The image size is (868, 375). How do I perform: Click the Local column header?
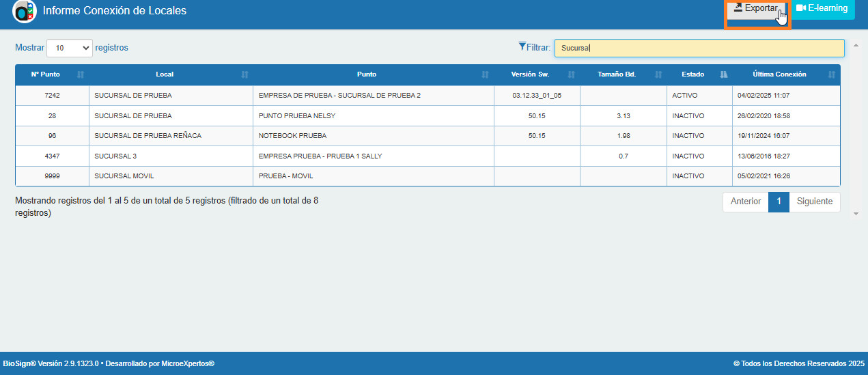click(171, 74)
